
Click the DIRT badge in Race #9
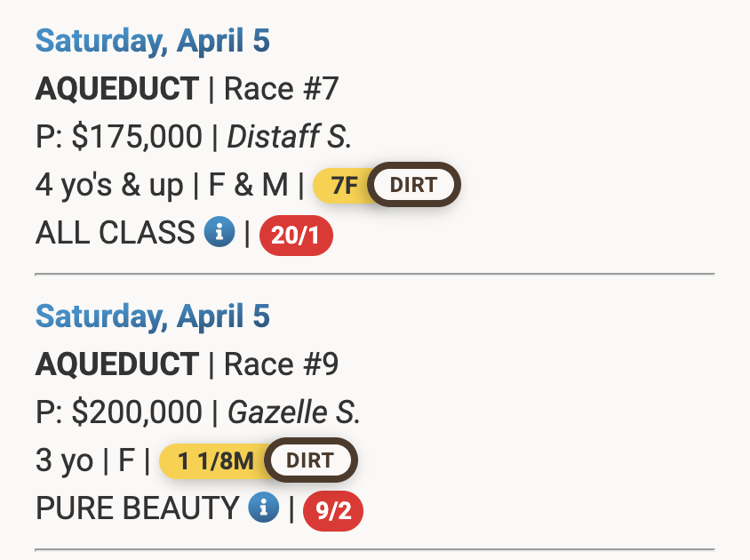coord(310,460)
